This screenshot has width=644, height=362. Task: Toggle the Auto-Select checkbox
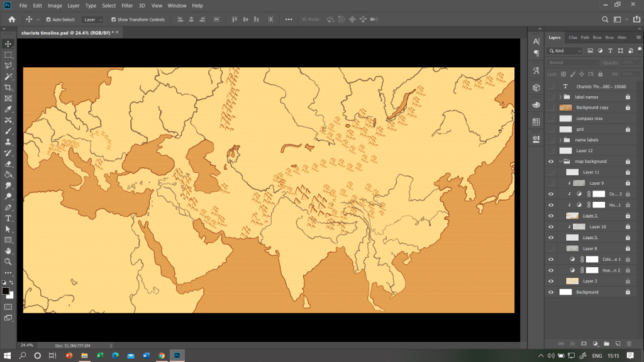[x=48, y=19]
